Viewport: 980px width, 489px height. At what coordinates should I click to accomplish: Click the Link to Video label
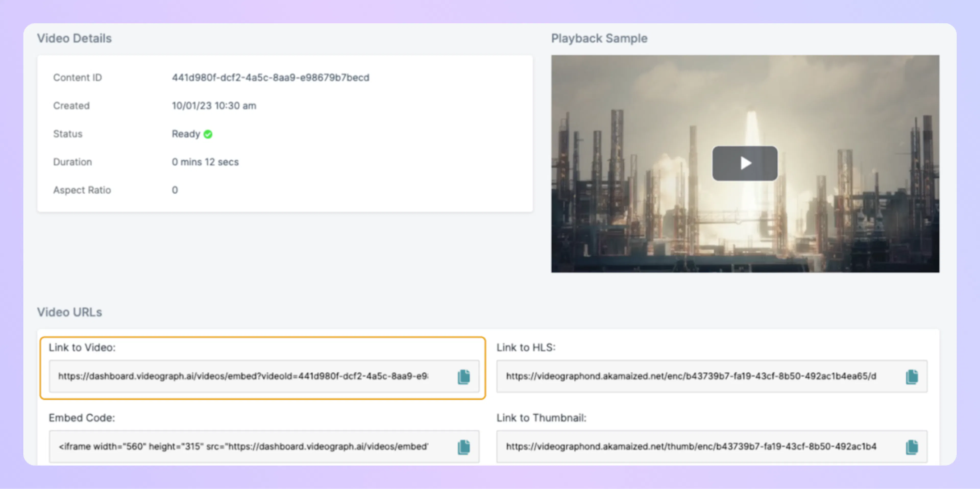(82, 347)
